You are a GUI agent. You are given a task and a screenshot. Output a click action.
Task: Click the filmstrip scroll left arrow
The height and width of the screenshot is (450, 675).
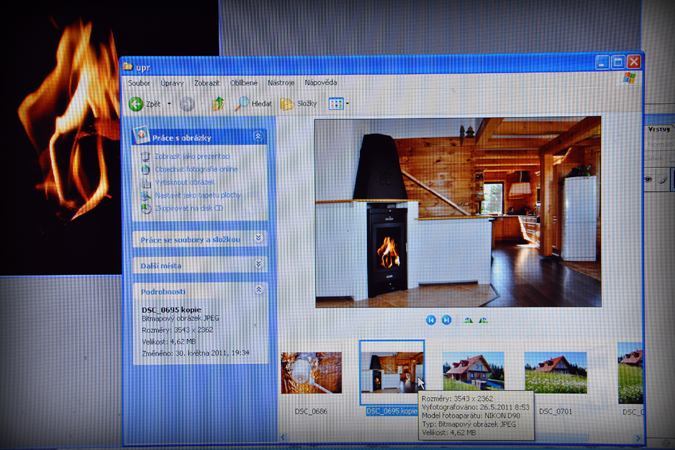pyautogui.click(x=283, y=437)
